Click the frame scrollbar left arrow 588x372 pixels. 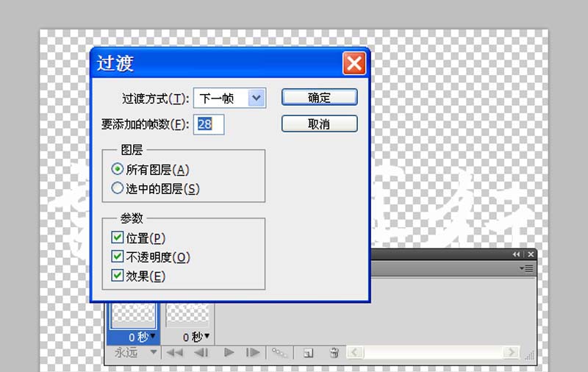click(355, 352)
